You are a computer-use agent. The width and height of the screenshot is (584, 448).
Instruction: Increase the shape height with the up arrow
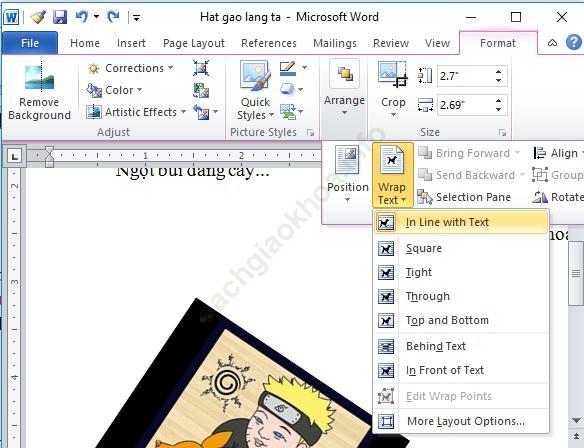[x=499, y=72]
